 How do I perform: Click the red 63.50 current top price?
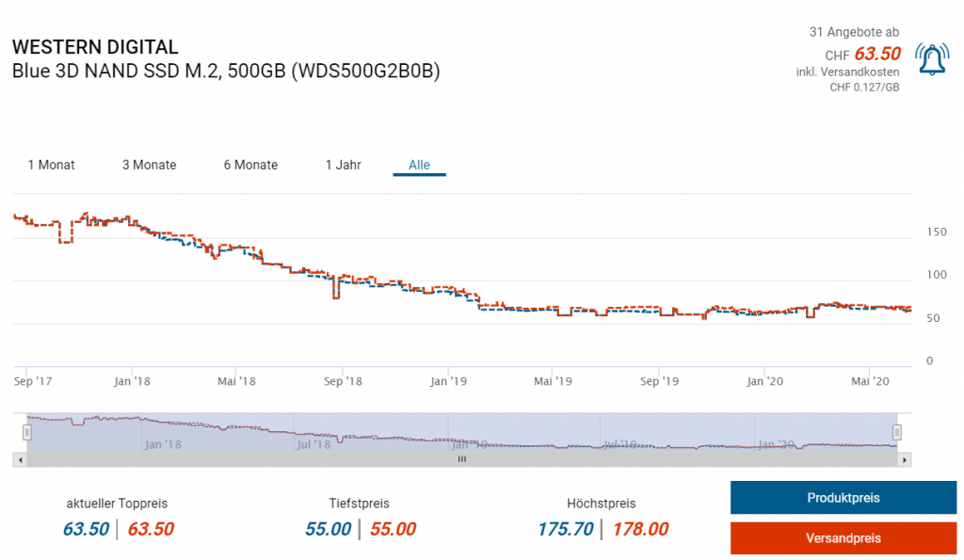point(151,529)
